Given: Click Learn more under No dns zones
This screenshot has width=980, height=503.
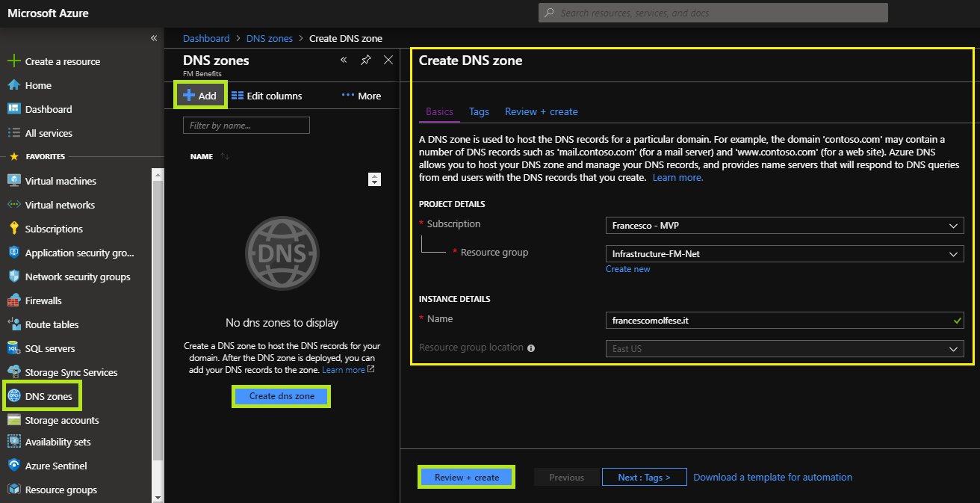Looking at the screenshot, I should (x=344, y=370).
